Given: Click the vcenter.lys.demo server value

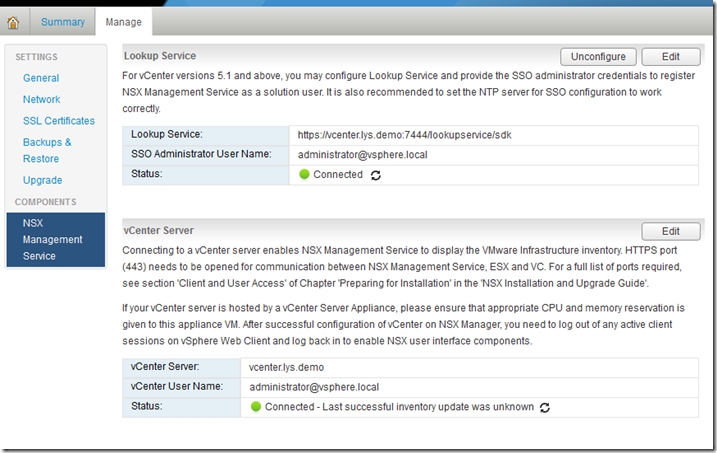Looking at the screenshot, I should point(286,368).
